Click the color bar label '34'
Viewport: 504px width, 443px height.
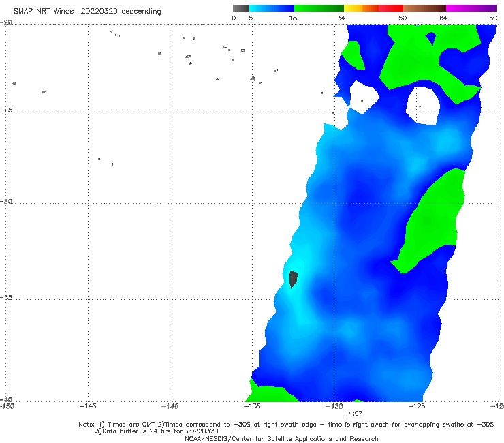(341, 18)
